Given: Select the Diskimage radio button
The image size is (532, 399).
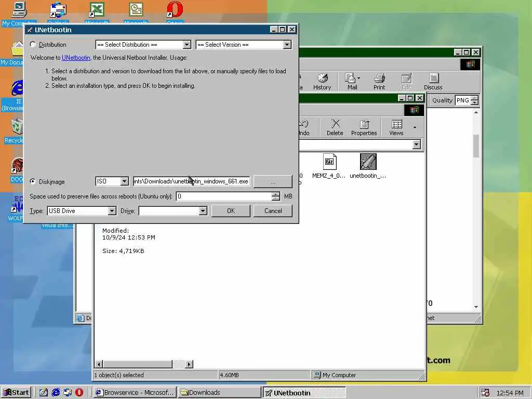Looking at the screenshot, I should (33, 181).
